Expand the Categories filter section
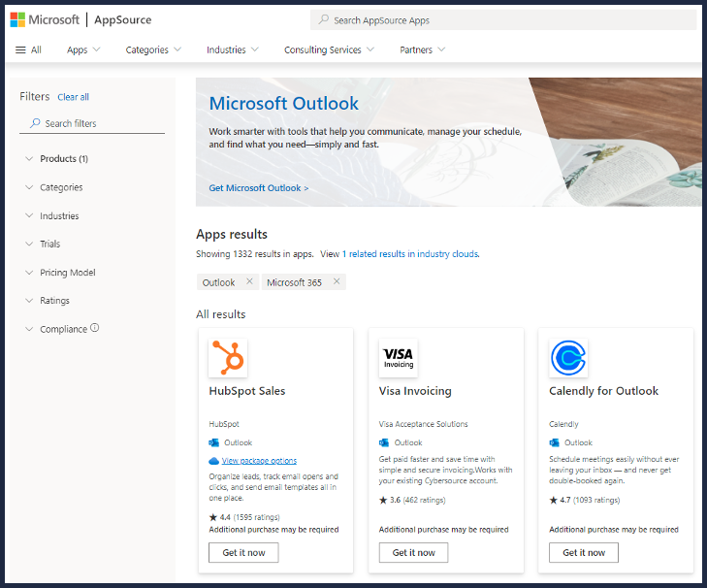The width and height of the screenshot is (707, 588). point(60,187)
